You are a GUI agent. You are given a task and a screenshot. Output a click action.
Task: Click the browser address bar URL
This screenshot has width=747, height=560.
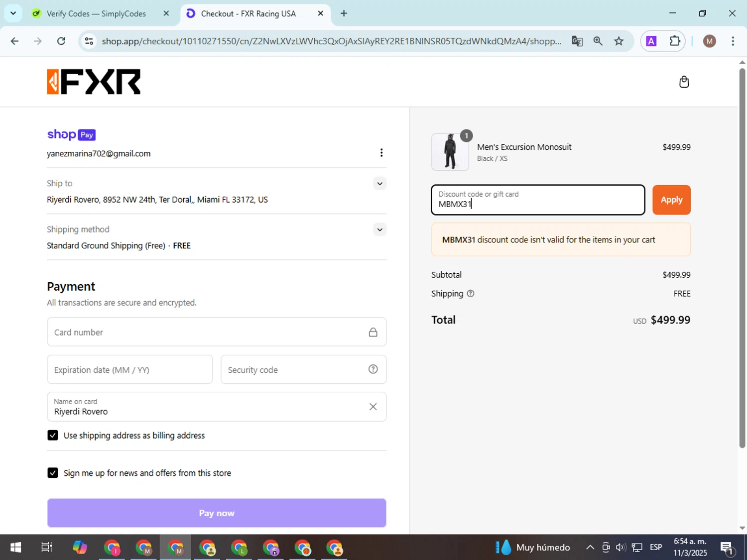(331, 41)
